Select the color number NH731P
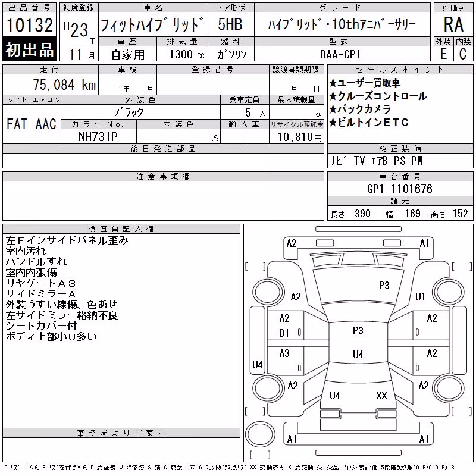Viewport: 476px width, 476px height. [x=98, y=137]
